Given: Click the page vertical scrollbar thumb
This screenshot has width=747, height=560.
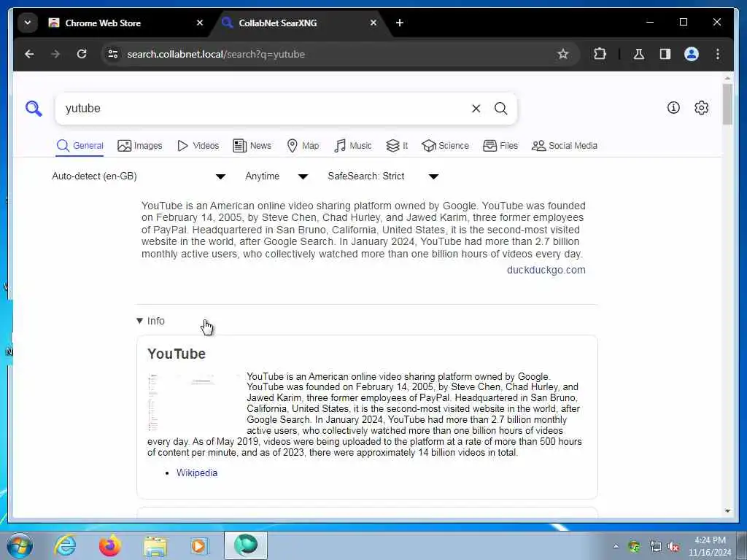Looking at the screenshot, I should (x=727, y=104).
